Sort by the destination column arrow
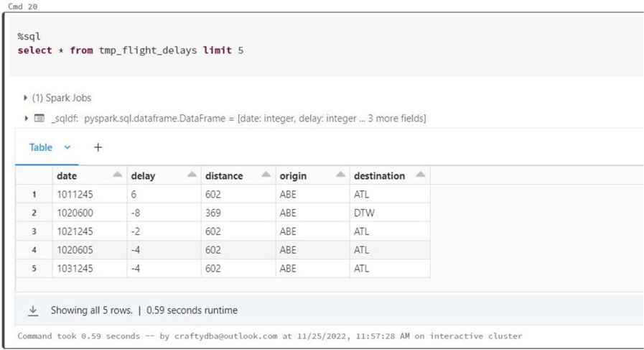 (421, 175)
